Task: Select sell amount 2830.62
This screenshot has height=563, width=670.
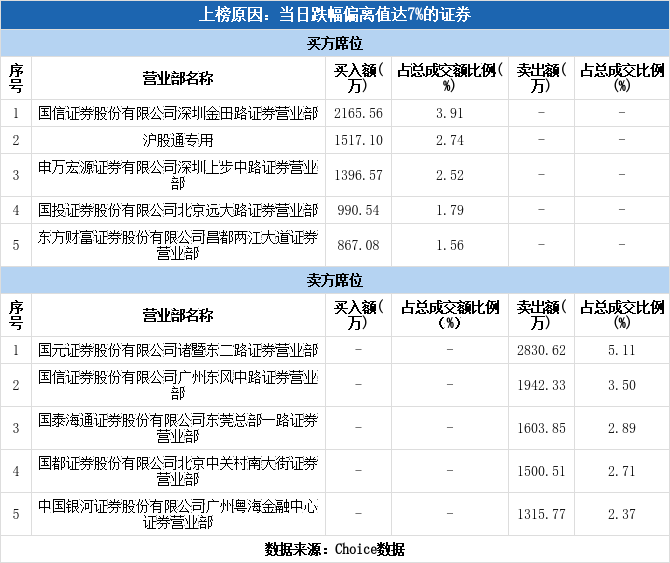Action: pos(541,350)
